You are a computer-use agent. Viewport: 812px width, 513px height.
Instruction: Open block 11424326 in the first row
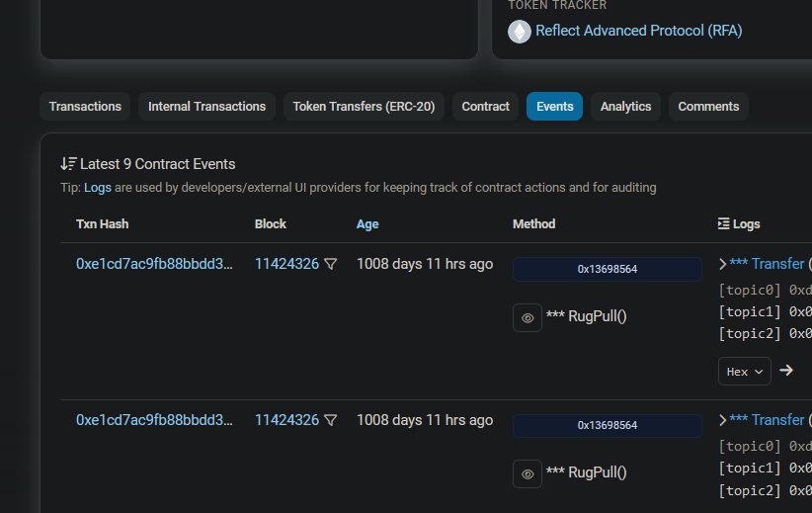[286, 264]
